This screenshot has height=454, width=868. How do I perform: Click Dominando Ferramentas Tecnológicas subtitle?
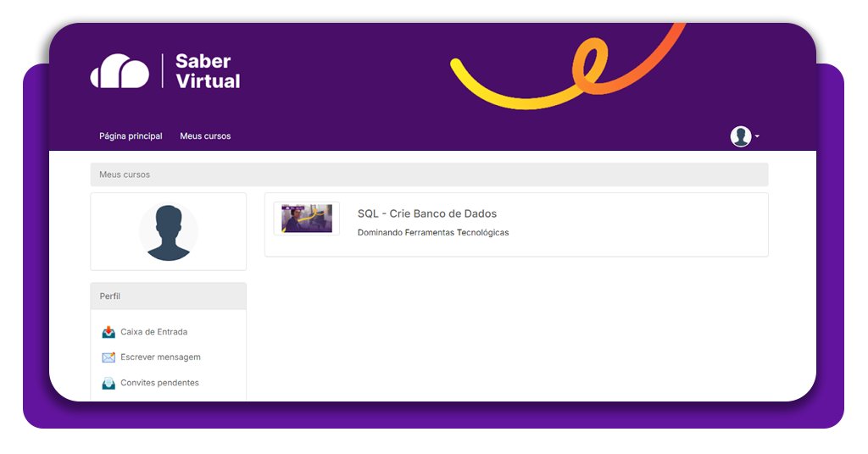(433, 232)
